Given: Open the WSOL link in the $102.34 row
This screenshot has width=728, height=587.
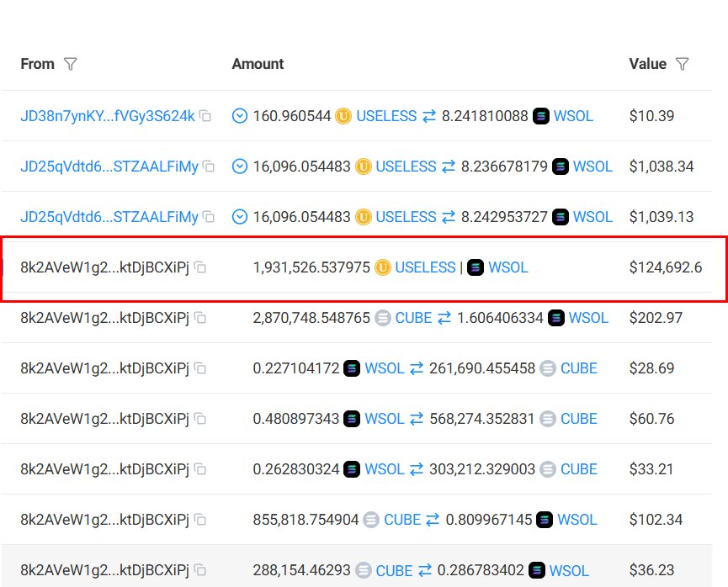Looking at the screenshot, I should point(577,521).
